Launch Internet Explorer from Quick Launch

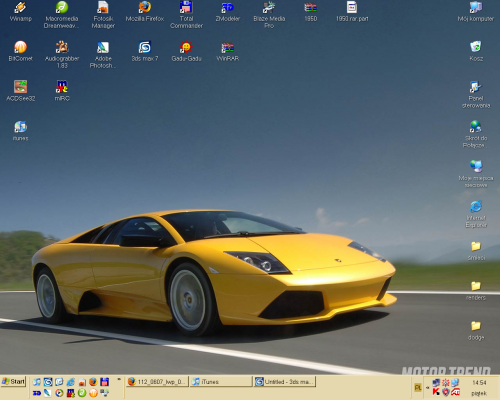71,382
